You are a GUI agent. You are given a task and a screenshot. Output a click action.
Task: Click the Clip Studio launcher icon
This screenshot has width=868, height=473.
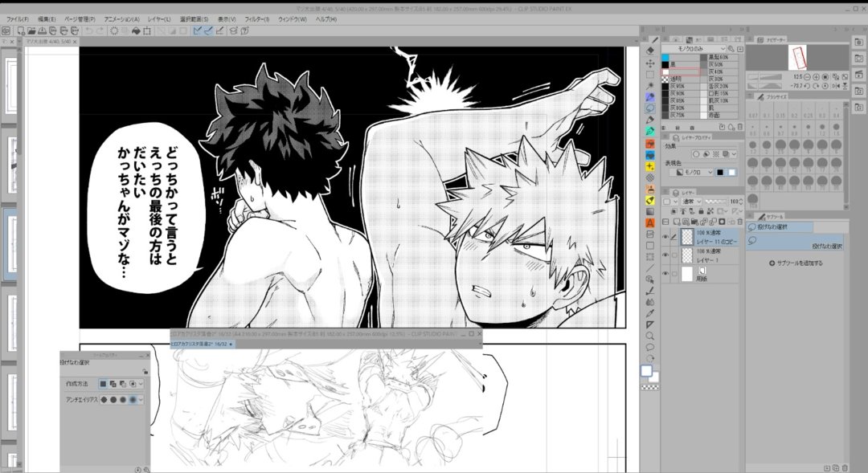tap(6, 31)
